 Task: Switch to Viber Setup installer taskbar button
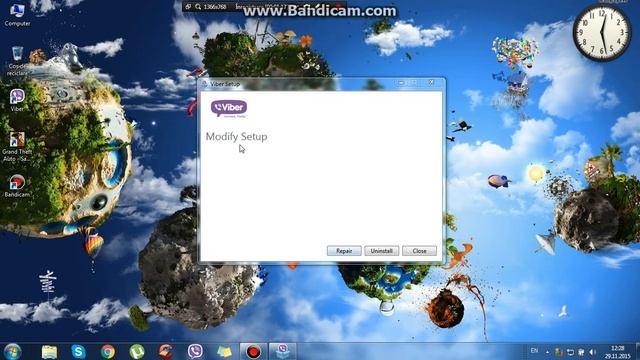coord(282,351)
